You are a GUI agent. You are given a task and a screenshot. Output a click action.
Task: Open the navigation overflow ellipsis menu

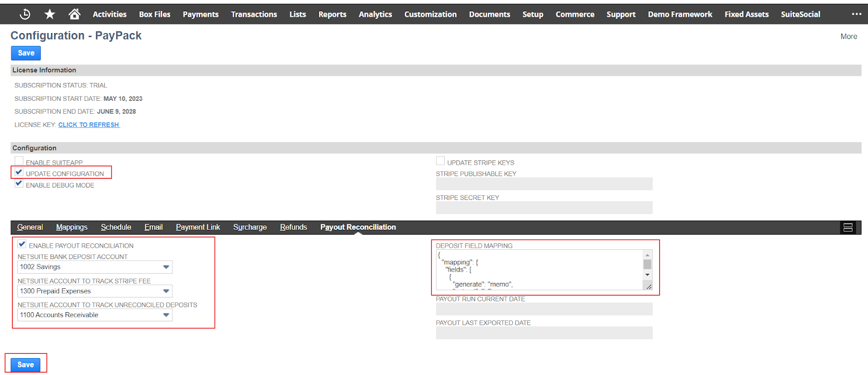[857, 14]
